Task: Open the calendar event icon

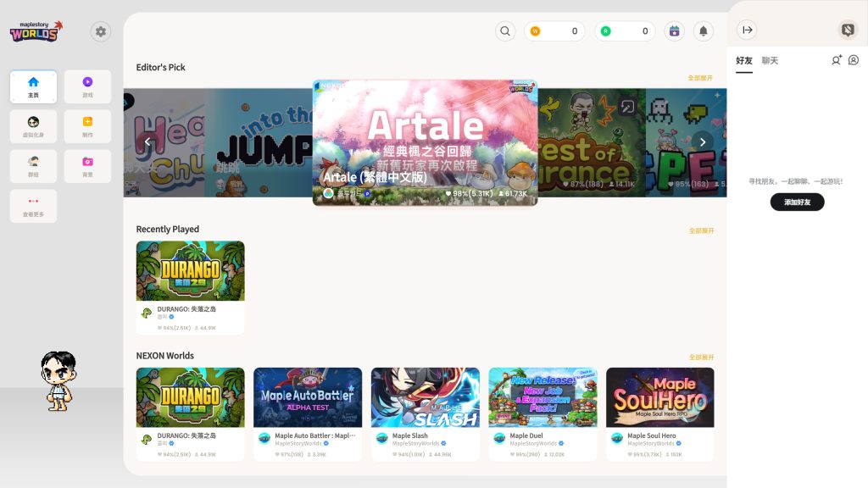Action: click(674, 31)
